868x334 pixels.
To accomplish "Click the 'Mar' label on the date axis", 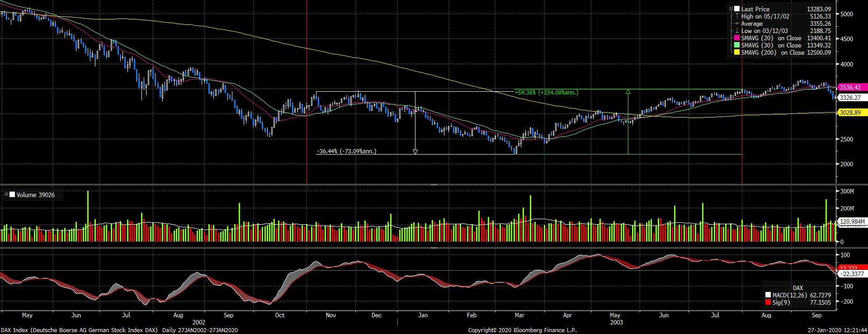I will coord(519,315).
